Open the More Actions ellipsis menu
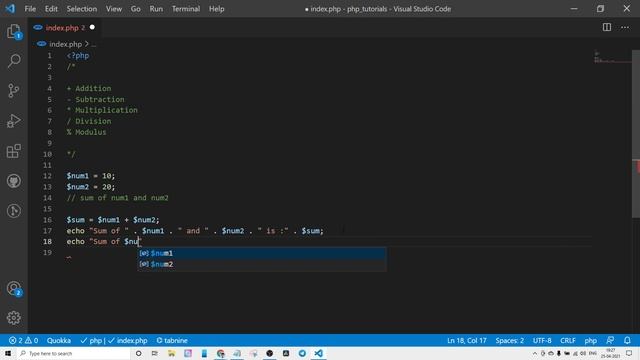The height and width of the screenshot is (360, 640). (x=625, y=27)
